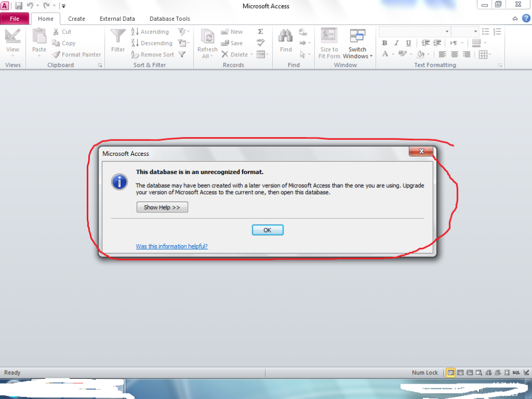532x399 pixels.
Task: Minimize the ribbon with the caret
Action: point(515,19)
